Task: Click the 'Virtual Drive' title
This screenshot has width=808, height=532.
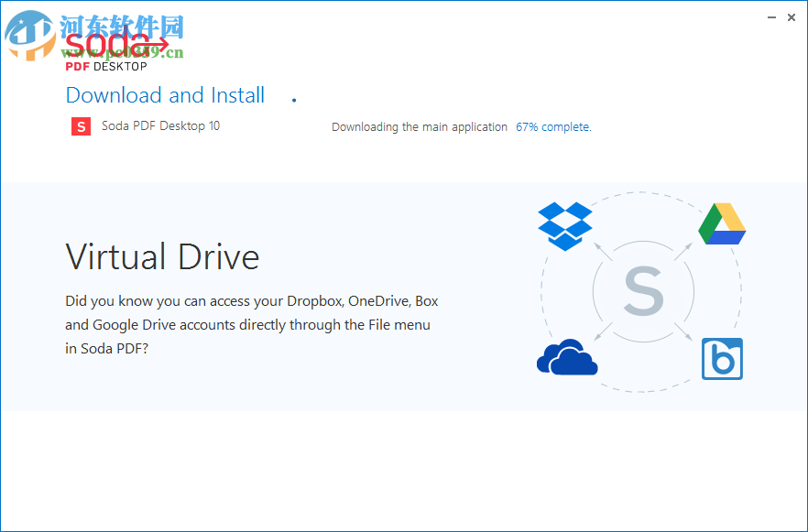Action: point(162,256)
